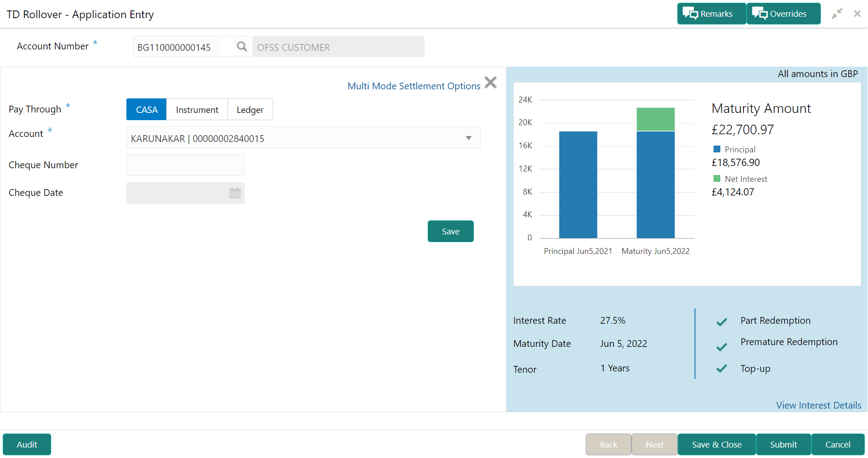
Task: Click the Principal legend color square
Action: click(x=717, y=149)
